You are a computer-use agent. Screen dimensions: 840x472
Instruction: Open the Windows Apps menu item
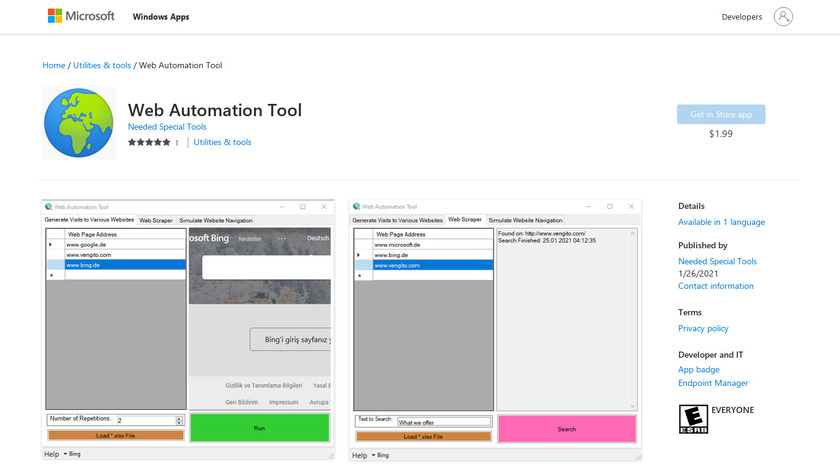pos(160,17)
